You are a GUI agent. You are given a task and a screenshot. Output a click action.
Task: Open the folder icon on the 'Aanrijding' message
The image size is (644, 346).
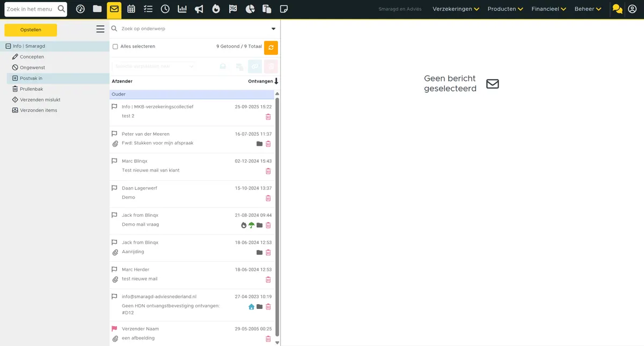260,252
